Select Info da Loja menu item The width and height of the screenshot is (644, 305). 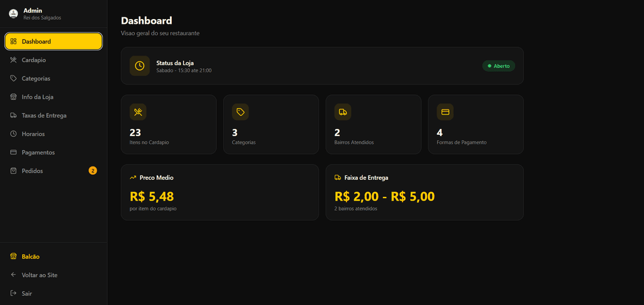coord(38,97)
